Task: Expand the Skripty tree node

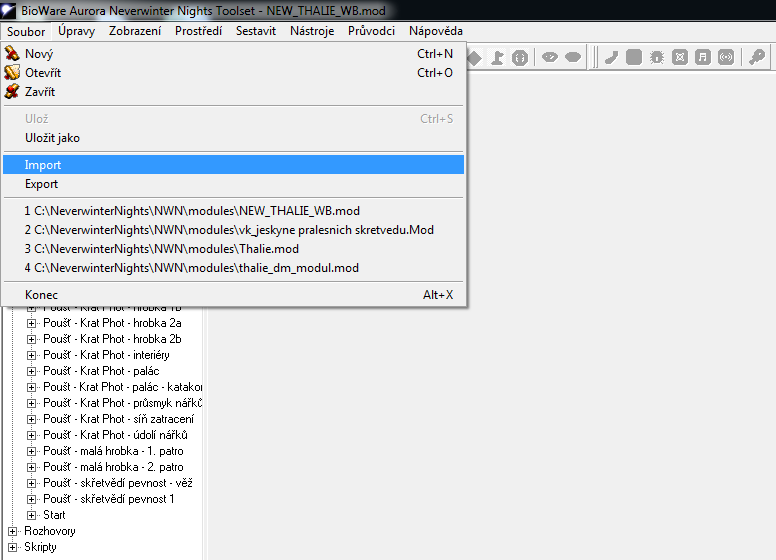Action: [12, 547]
